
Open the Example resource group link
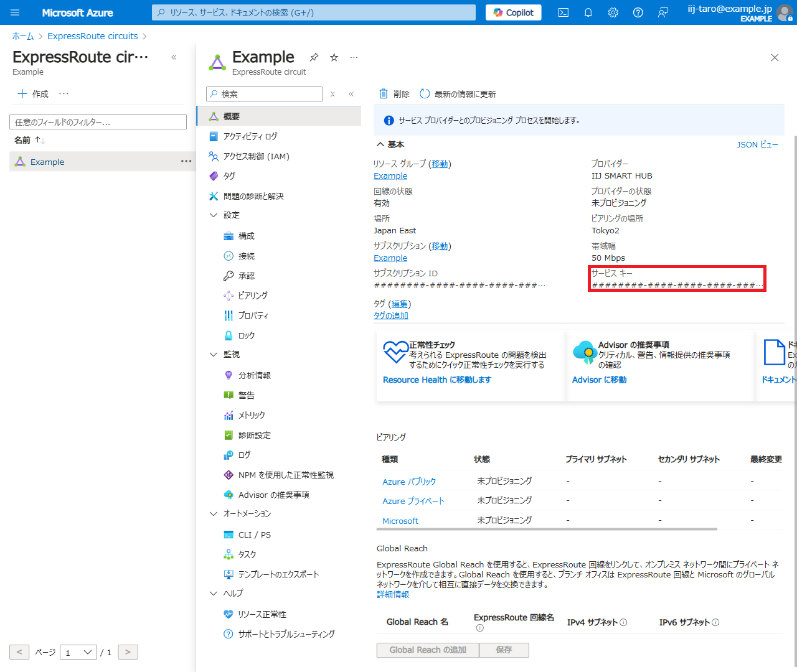(390, 175)
